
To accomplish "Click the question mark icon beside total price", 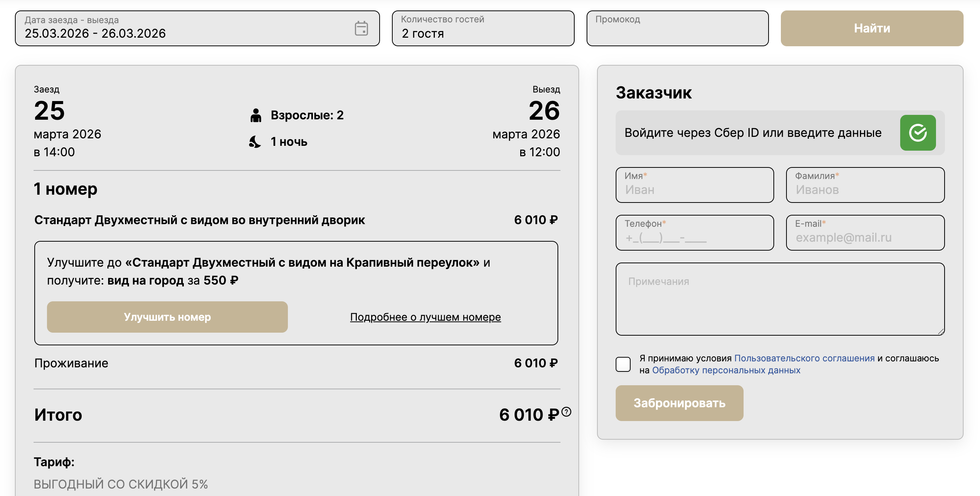I will (x=566, y=412).
